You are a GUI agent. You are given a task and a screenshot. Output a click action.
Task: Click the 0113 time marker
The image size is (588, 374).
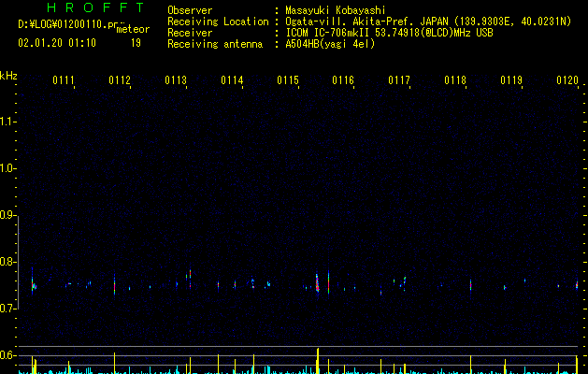[x=176, y=80]
